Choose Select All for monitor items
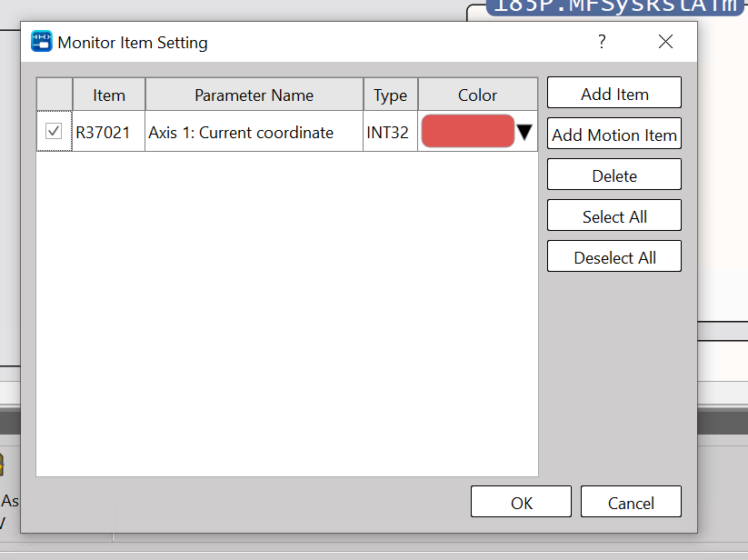Image resolution: width=748 pixels, height=560 pixels. (613, 216)
